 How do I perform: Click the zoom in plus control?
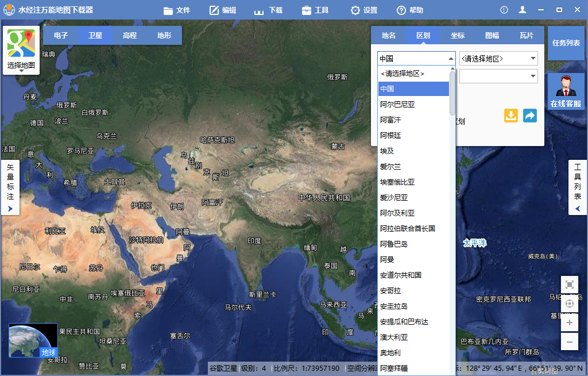(569, 322)
